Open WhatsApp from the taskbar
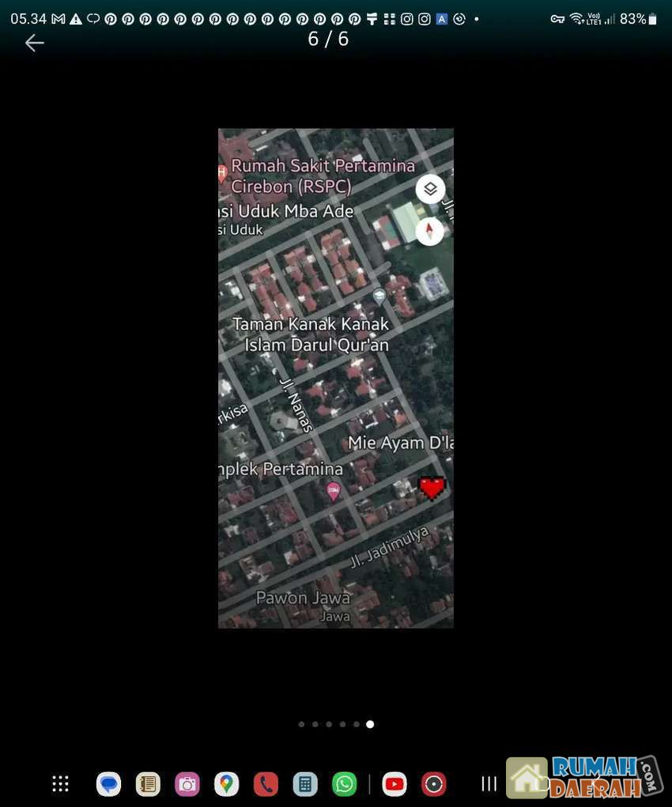This screenshot has width=672, height=807. 345,783
